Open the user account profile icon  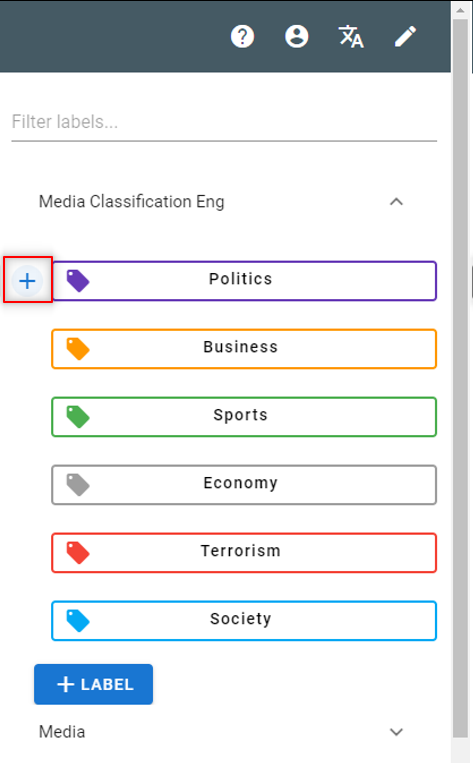point(296,36)
